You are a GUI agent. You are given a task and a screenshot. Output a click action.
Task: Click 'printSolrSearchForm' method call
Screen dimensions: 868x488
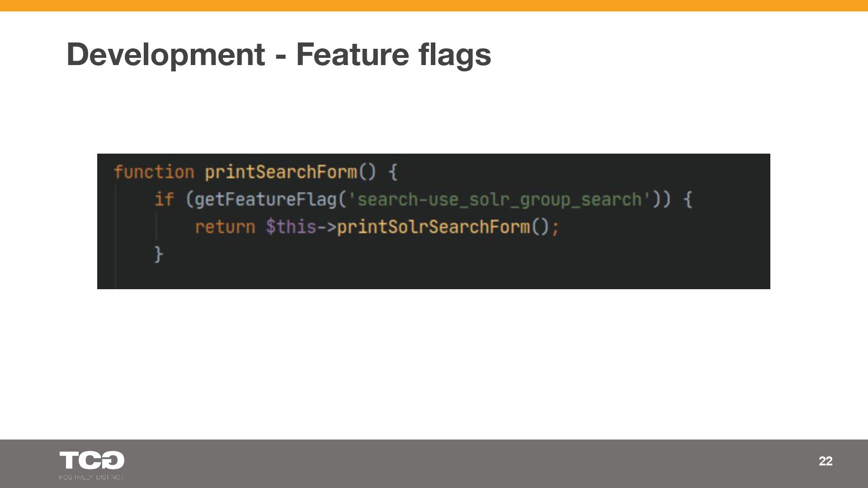click(x=433, y=227)
